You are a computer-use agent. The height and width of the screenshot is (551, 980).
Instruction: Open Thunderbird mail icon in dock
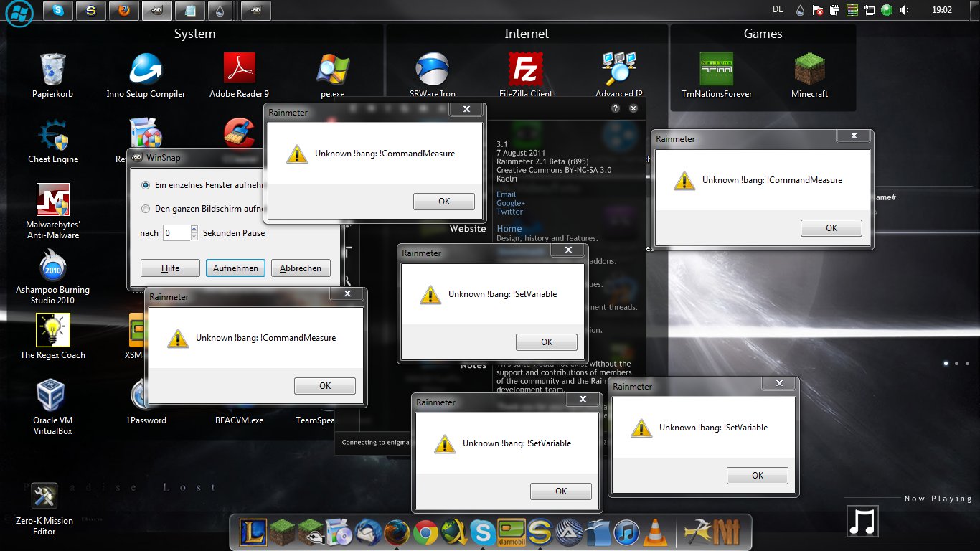[x=368, y=532]
